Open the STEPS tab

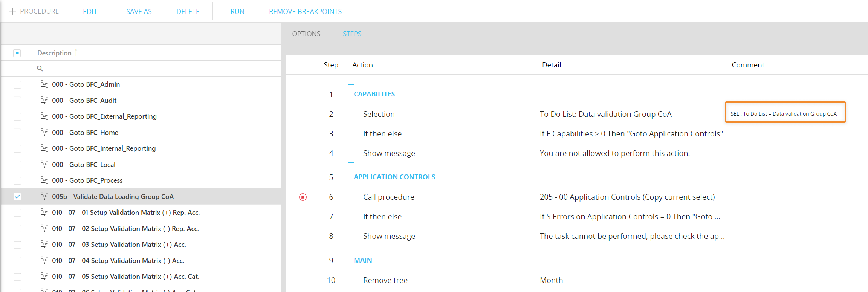point(352,34)
